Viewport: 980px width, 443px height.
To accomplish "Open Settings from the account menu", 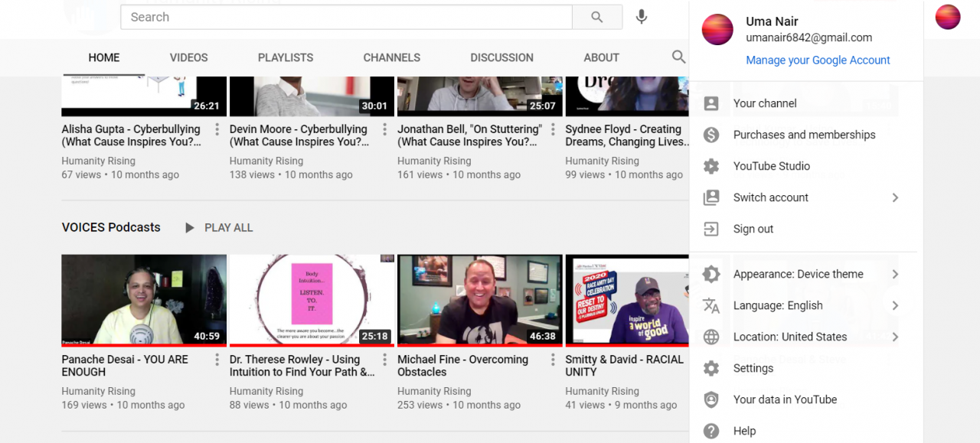I will [806, 368].
